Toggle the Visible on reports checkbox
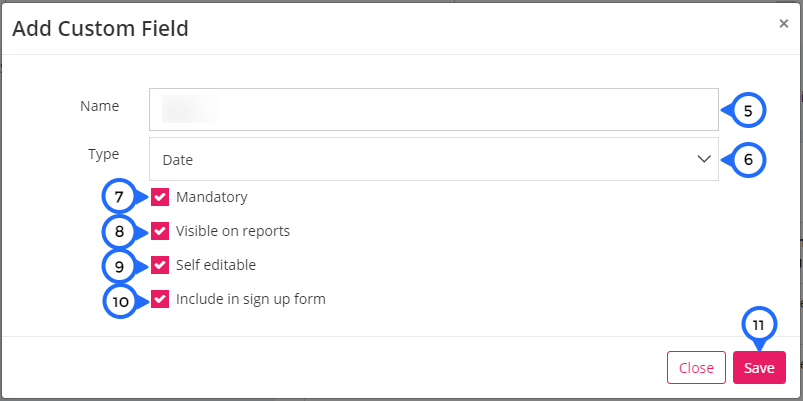Viewport: 803px width, 401px height. pos(160,231)
